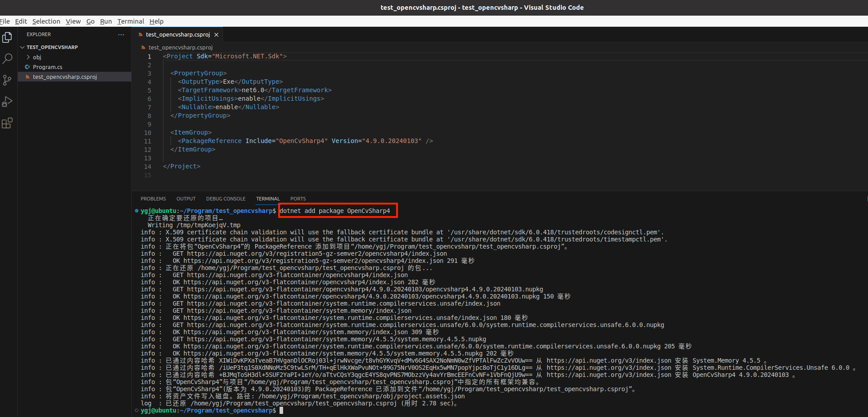The height and width of the screenshot is (417, 868).
Task: Click the Nullable enable line
Action: [x=229, y=107]
